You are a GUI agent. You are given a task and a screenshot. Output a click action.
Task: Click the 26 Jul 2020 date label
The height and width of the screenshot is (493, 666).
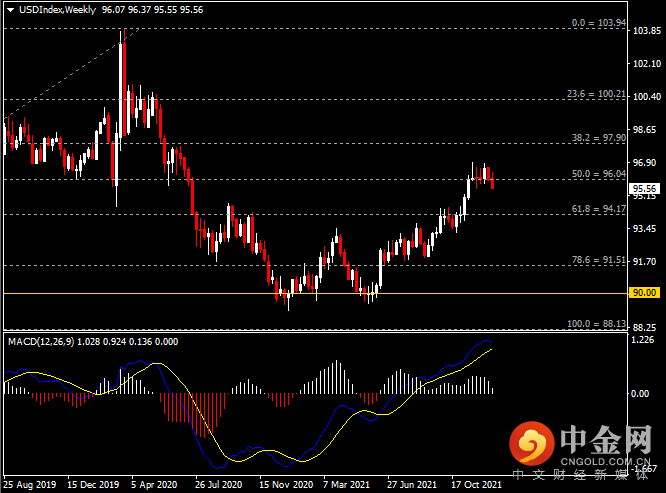pos(218,485)
